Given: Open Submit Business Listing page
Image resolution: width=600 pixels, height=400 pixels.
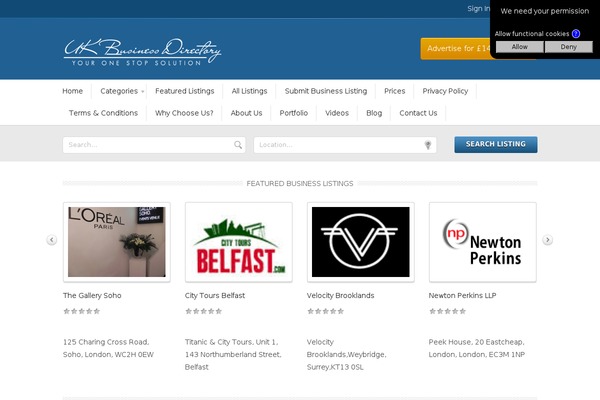Looking at the screenshot, I should pyautogui.click(x=326, y=91).
